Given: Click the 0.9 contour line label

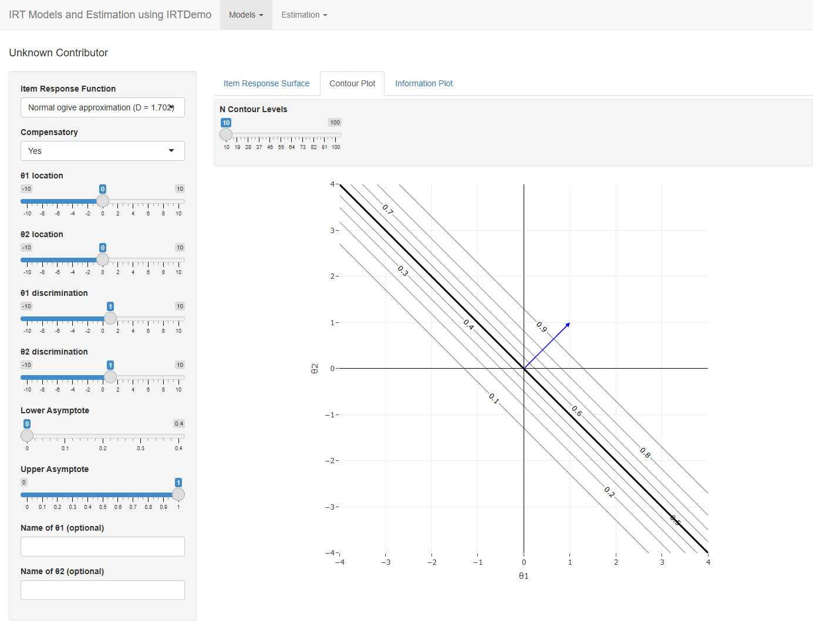Looking at the screenshot, I should (542, 327).
